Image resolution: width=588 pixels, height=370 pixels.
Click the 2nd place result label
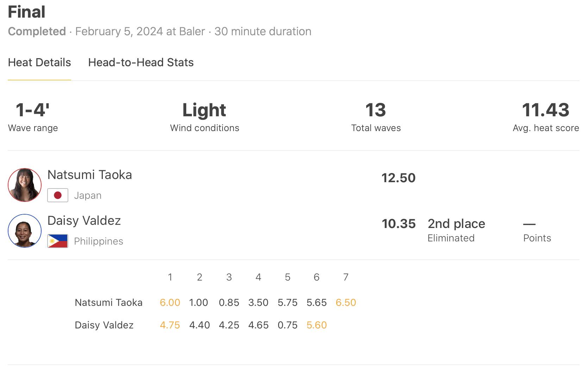[456, 224]
